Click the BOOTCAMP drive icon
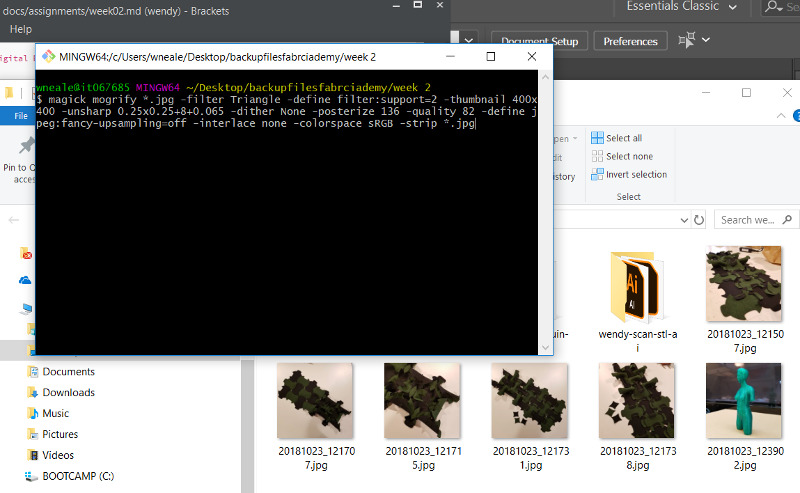The image size is (800, 493). [31, 477]
